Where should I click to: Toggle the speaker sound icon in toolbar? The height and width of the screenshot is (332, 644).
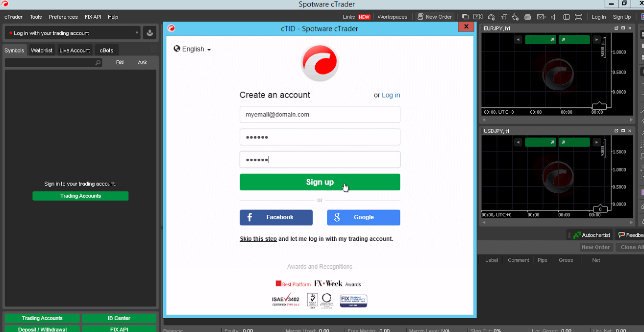554,17
